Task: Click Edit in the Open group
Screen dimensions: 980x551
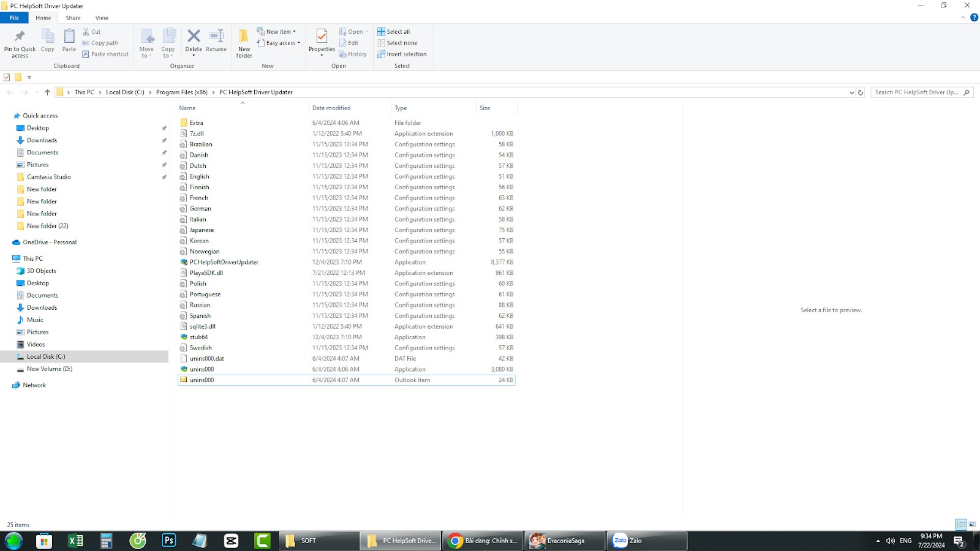Action: pos(349,43)
